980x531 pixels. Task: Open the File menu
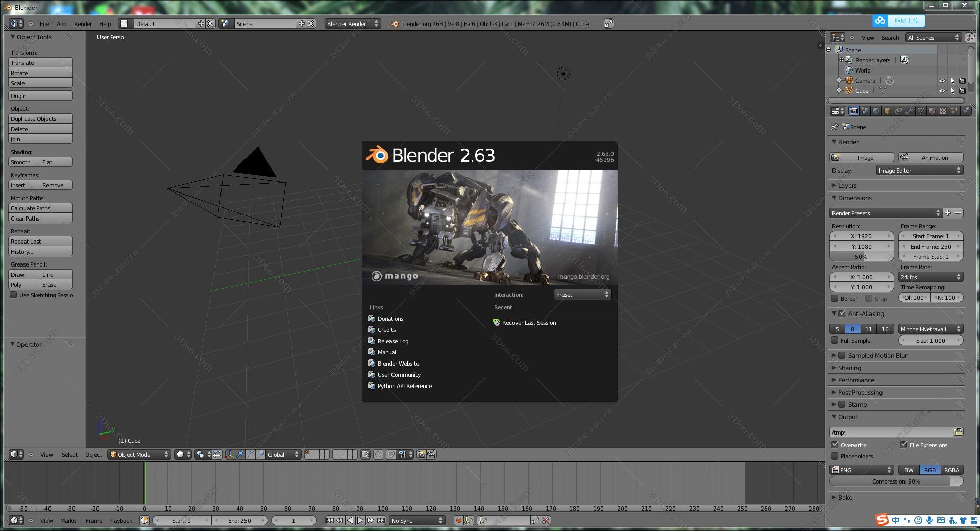click(x=44, y=23)
